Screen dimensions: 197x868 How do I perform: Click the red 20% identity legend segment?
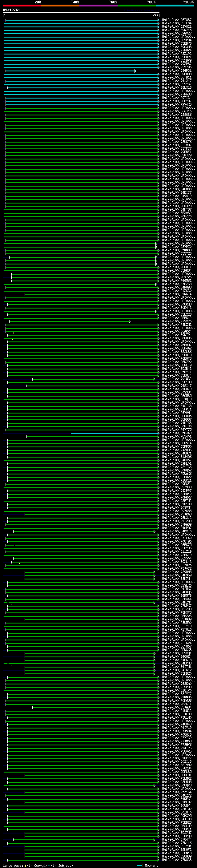point(22,6)
